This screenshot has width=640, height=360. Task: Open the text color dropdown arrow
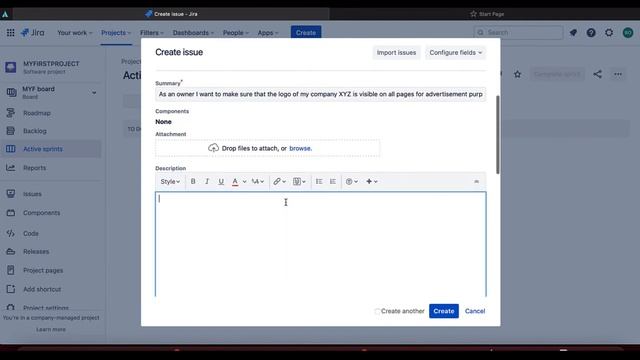pyautogui.click(x=244, y=182)
